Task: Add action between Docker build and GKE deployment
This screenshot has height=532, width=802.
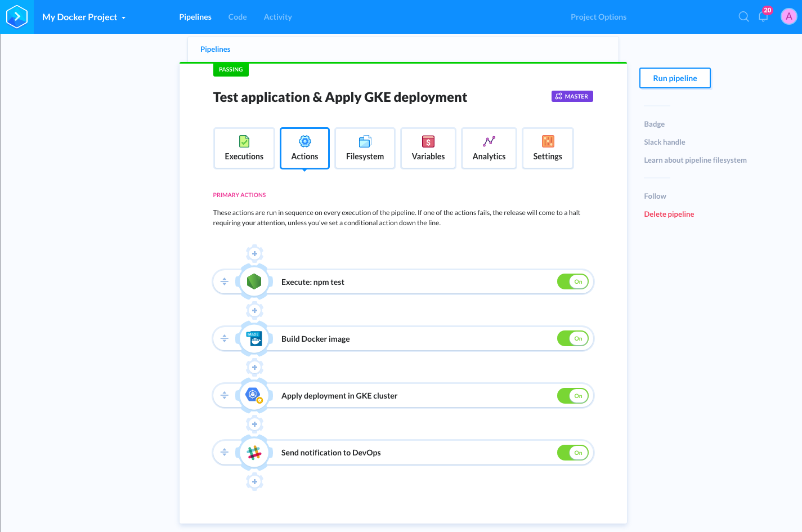Action: (254, 367)
